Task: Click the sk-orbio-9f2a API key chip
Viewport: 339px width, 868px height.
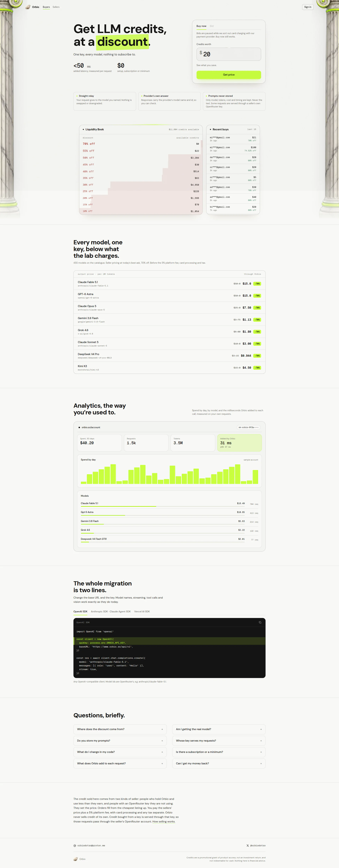Action: point(248,427)
